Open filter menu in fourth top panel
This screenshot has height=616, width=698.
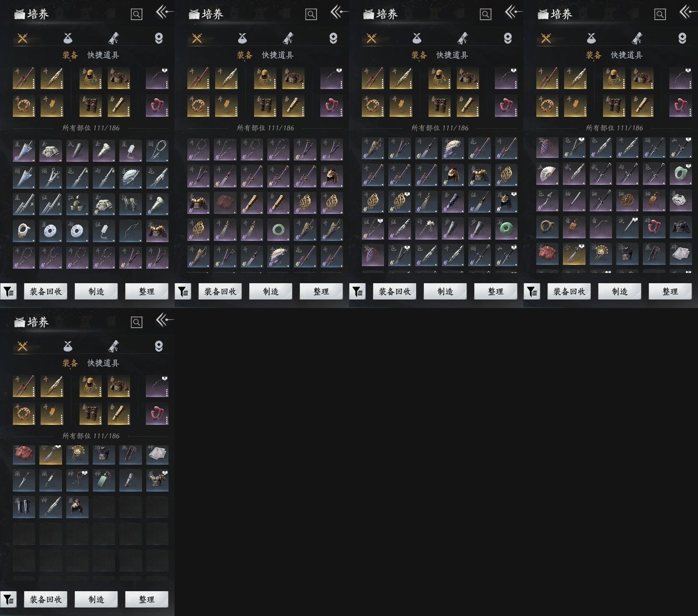[532, 292]
